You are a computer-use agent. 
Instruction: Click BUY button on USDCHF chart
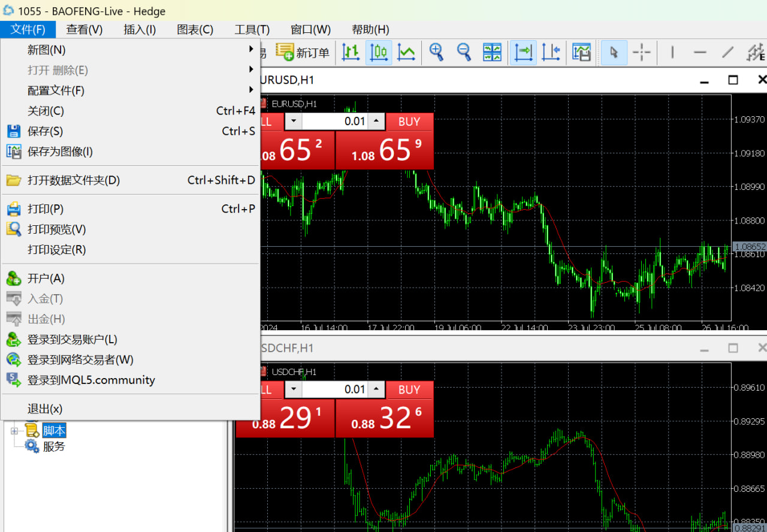coord(409,390)
